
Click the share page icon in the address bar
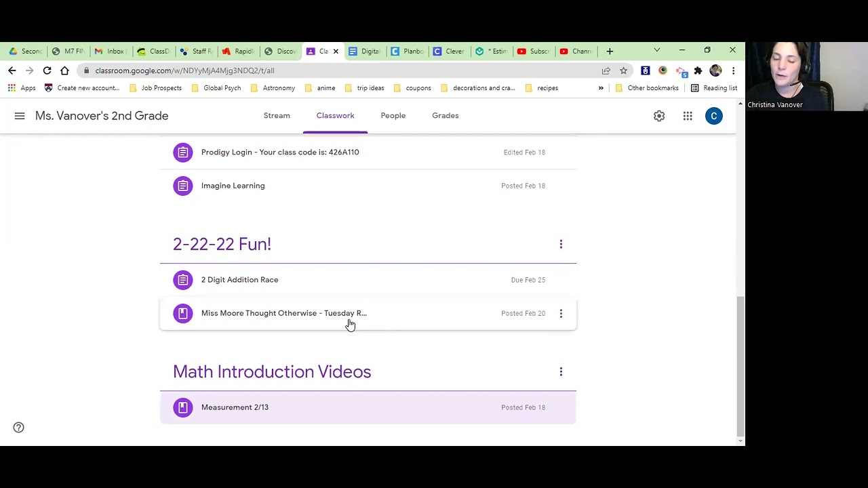point(606,70)
